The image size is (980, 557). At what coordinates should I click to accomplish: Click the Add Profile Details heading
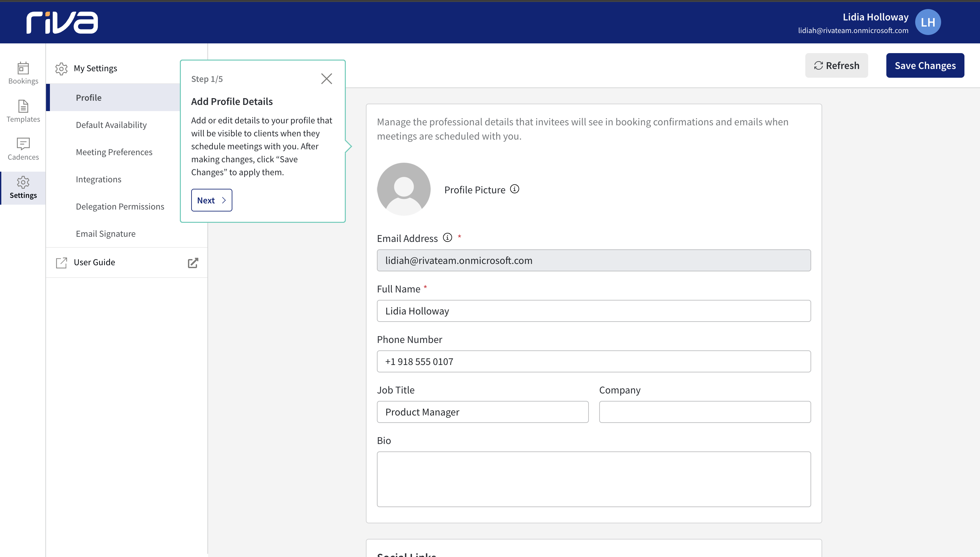(x=232, y=101)
